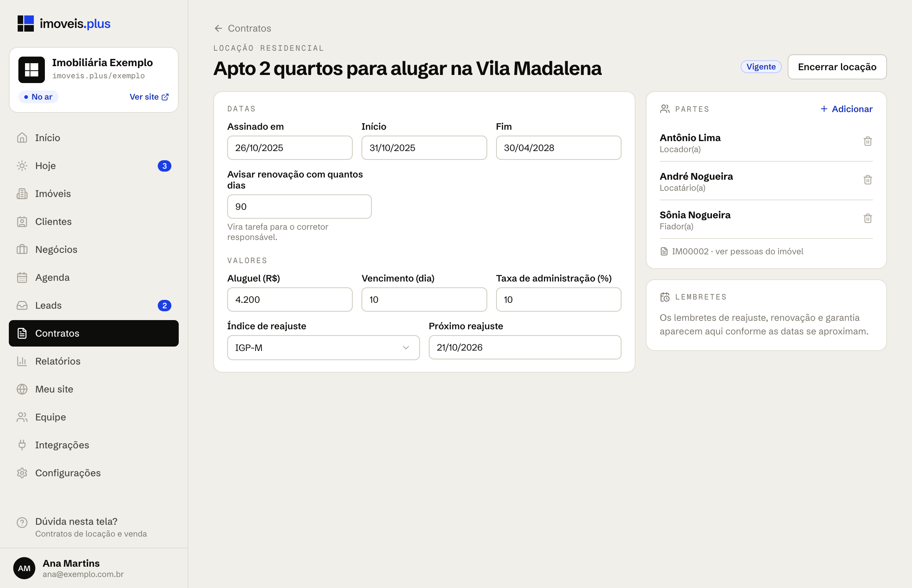This screenshot has width=912, height=588.
Task: Delete Antônio Lima from parties
Action: [867, 141]
